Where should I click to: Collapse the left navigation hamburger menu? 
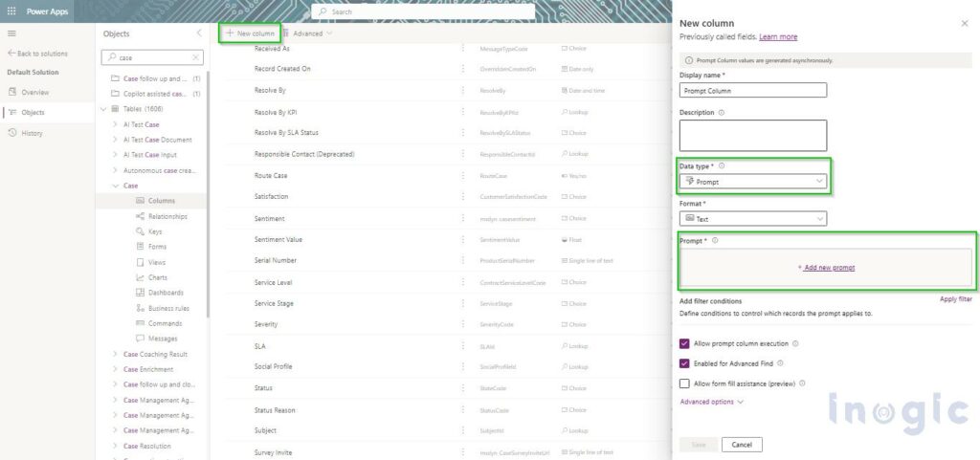11,33
